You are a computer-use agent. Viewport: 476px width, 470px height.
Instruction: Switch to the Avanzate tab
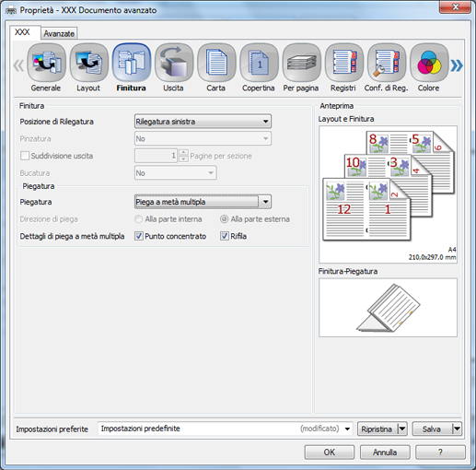[59, 33]
